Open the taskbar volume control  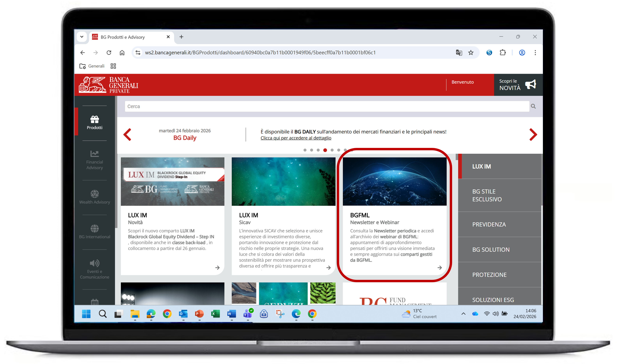[x=496, y=314]
